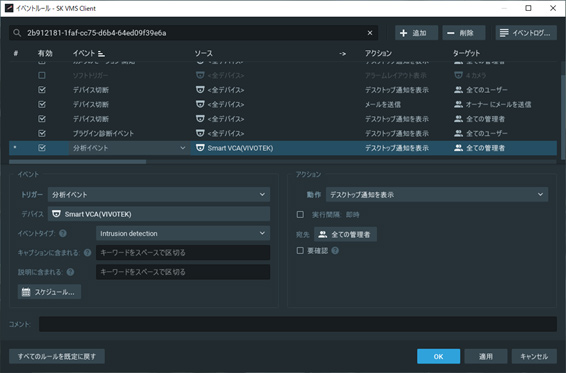This screenshot has height=373, width=566.
Task: Open Intrusion detection event type dropdown
Action: 183,233
